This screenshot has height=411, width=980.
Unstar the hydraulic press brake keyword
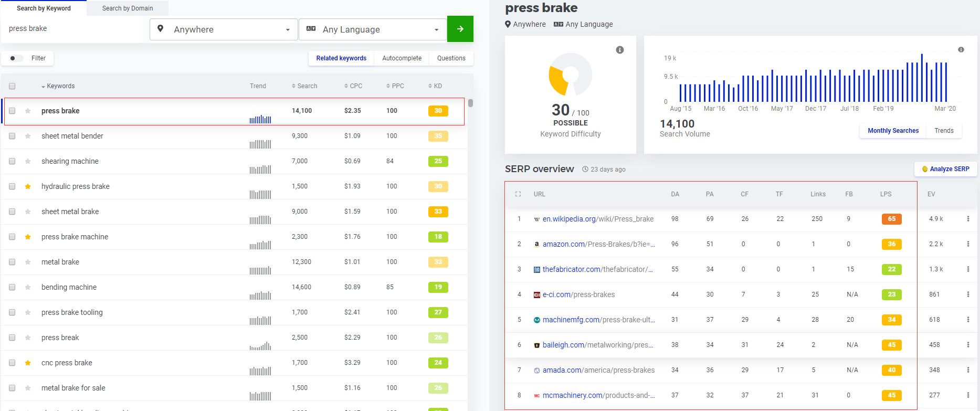[28, 186]
